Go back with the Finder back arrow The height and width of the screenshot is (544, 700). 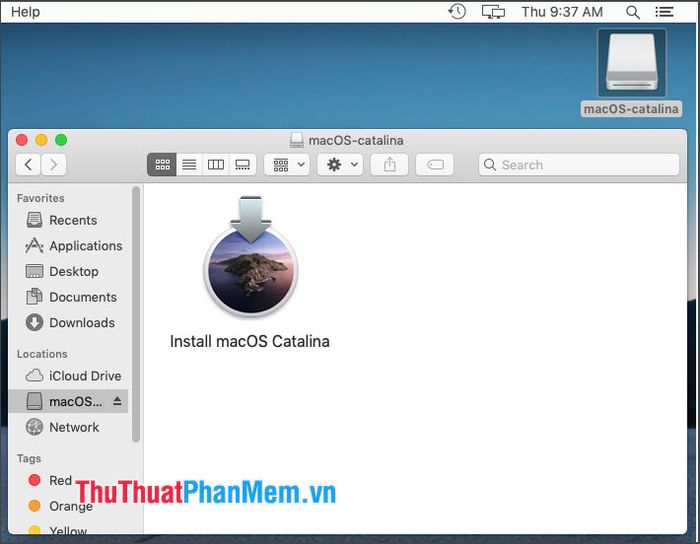(x=28, y=165)
